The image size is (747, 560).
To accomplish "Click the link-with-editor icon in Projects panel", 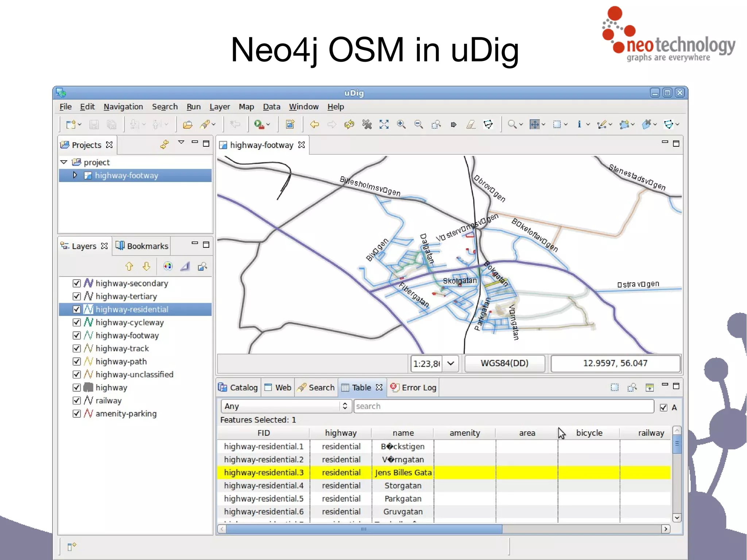I will coord(165,144).
